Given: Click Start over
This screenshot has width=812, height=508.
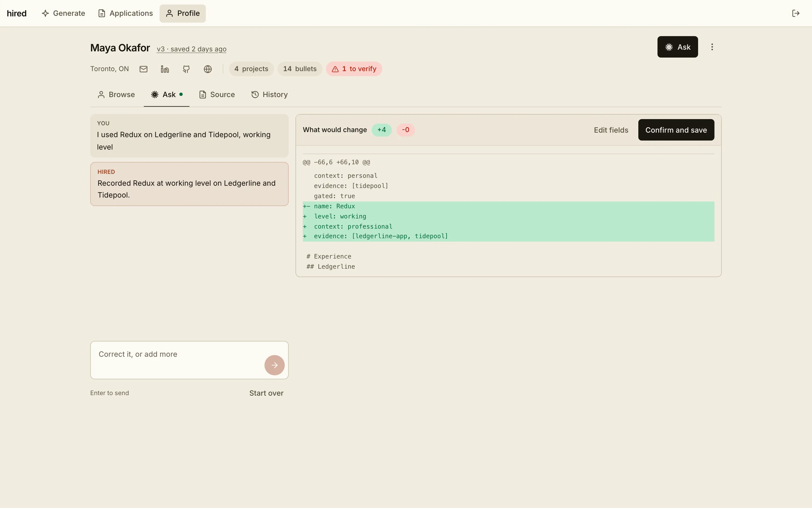Looking at the screenshot, I should point(266,393).
